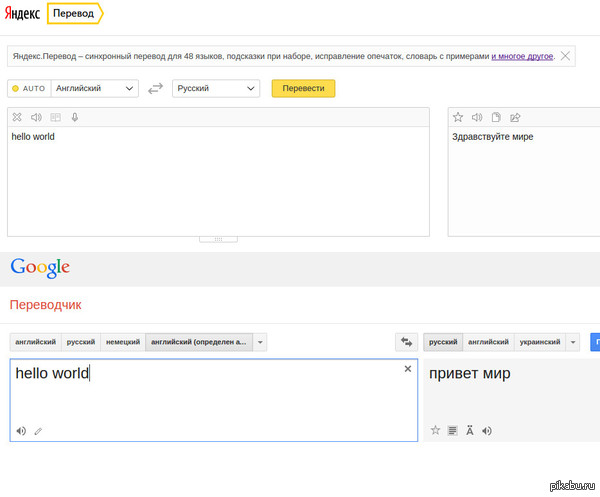
Task: Clear Google source text with X
Action: click(408, 369)
